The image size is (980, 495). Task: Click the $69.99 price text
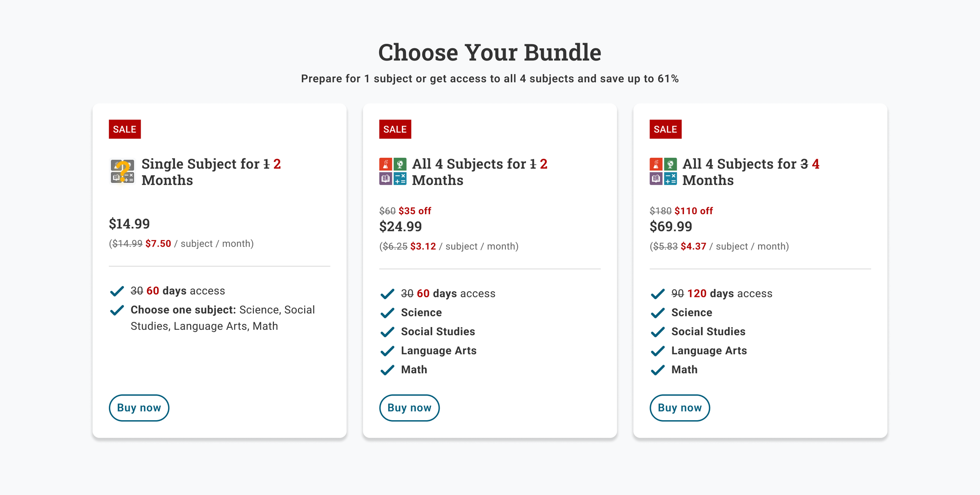[671, 227]
